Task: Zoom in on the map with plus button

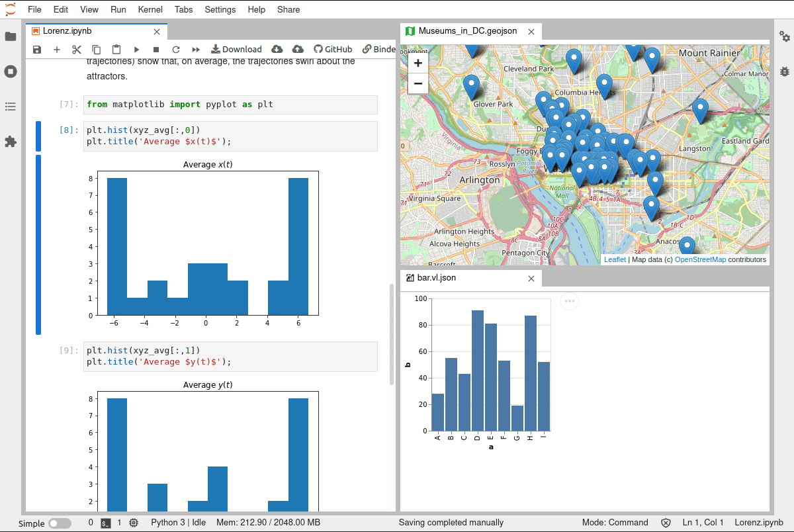Action: 418,64
